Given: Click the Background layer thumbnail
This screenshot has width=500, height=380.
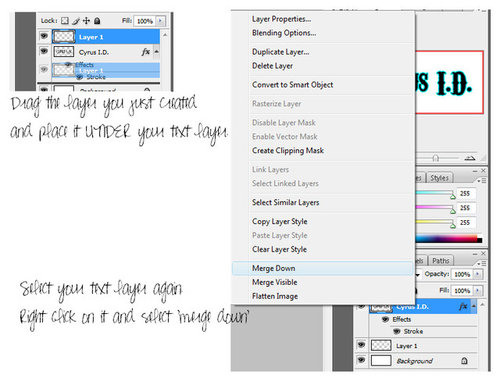Looking at the screenshot, I should click(381, 360).
